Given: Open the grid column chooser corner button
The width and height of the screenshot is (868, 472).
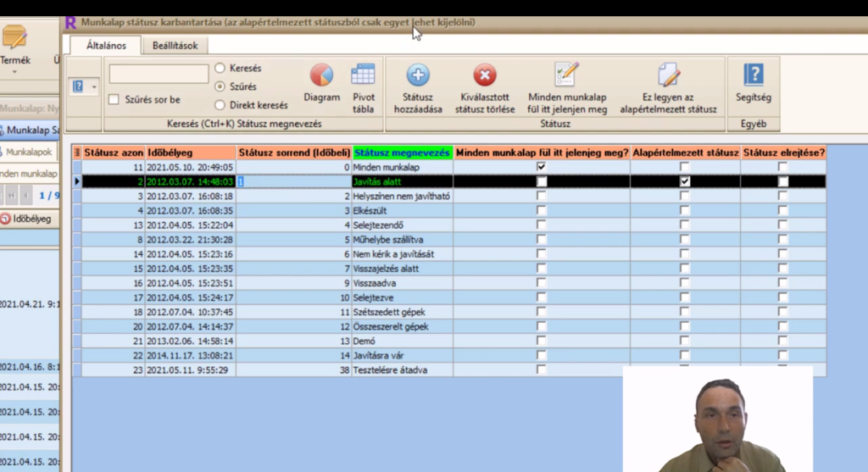Looking at the screenshot, I should point(76,153).
